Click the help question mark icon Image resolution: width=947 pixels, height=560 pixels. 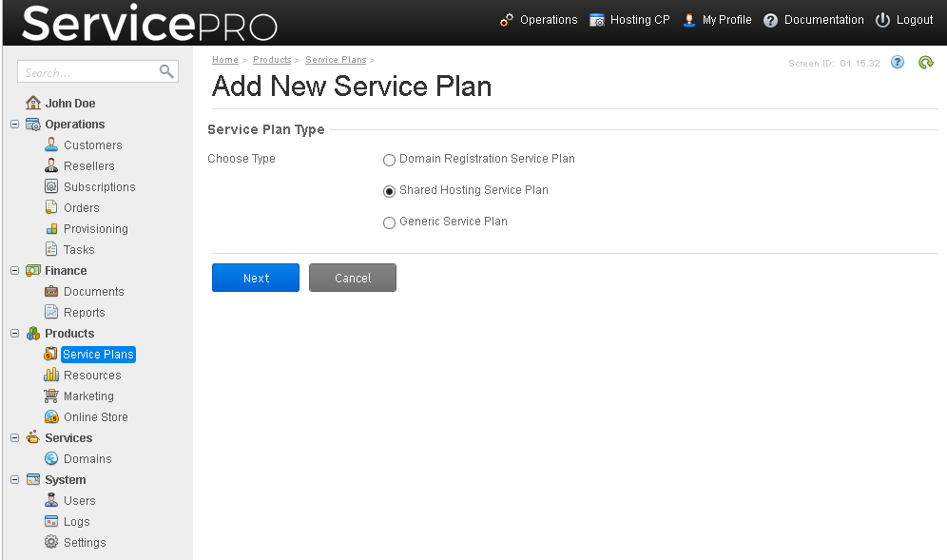(x=898, y=62)
